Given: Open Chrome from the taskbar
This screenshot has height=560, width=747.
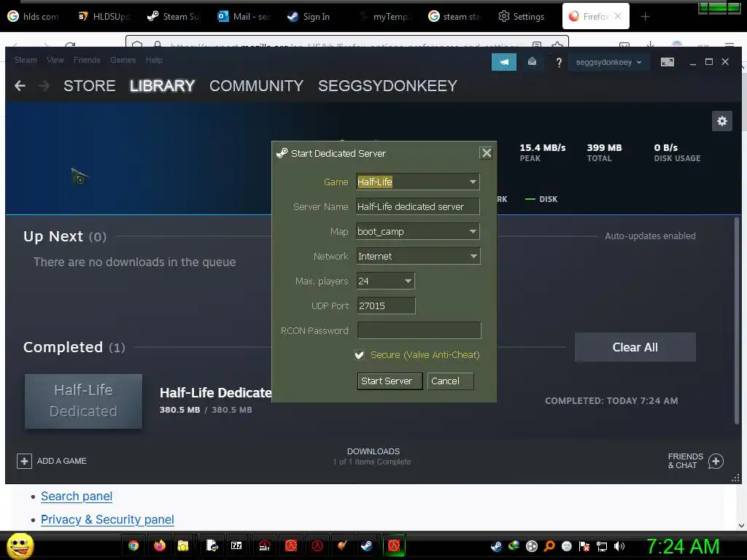Looking at the screenshot, I should pyautogui.click(x=133, y=545).
